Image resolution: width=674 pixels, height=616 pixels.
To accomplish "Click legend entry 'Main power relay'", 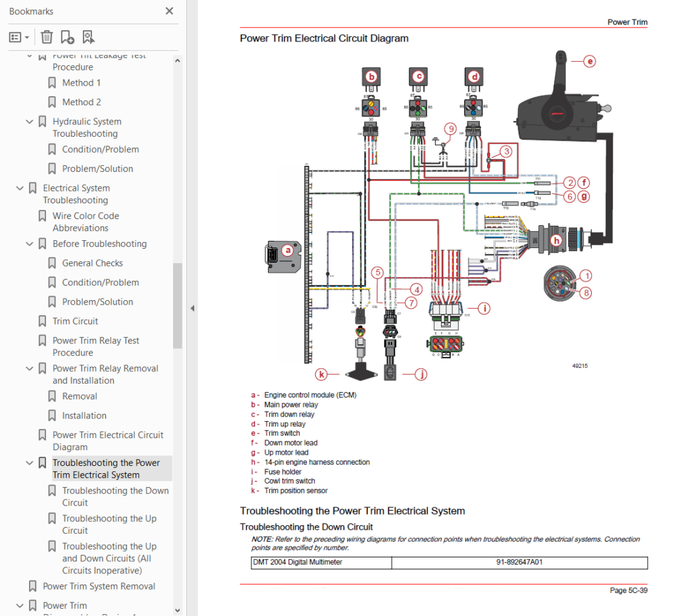I will point(291,405).
